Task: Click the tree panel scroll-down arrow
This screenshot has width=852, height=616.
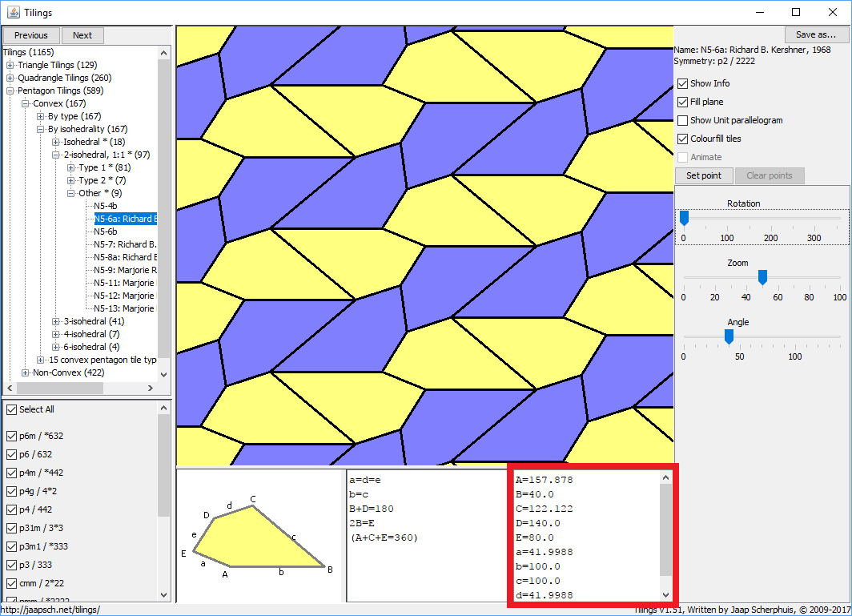Action: (x=163, y=375)
